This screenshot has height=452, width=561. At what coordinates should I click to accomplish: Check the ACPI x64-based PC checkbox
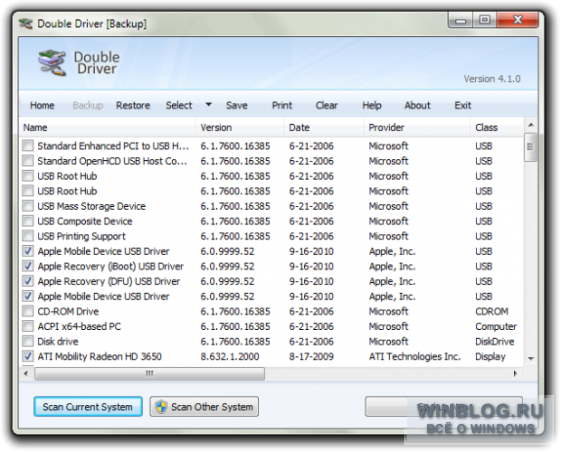28,326
